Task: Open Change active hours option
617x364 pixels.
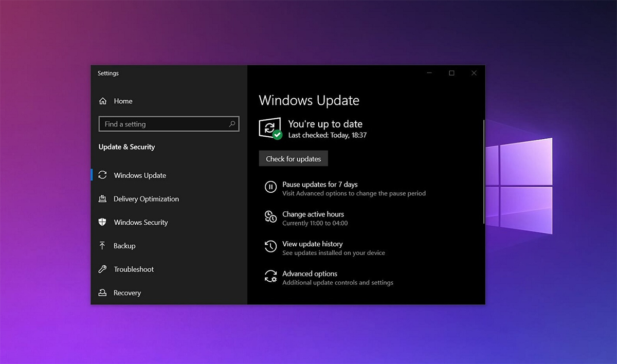Action: [313, 214]
